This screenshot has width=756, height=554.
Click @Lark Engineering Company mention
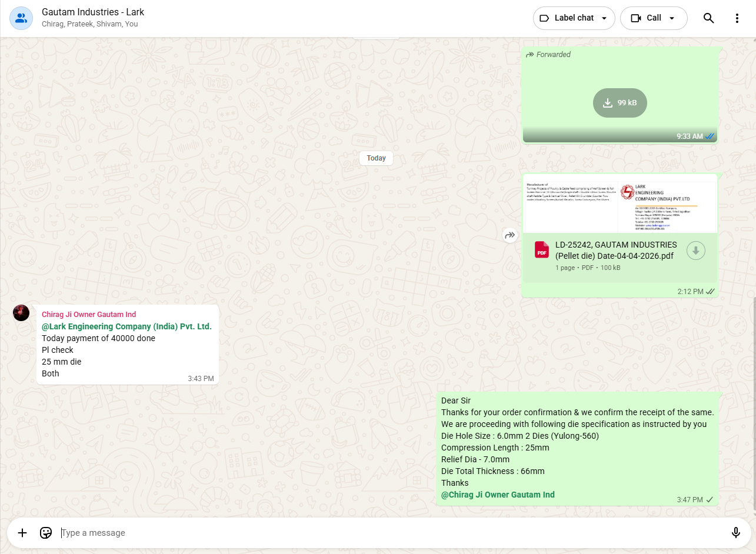(126, 326)
